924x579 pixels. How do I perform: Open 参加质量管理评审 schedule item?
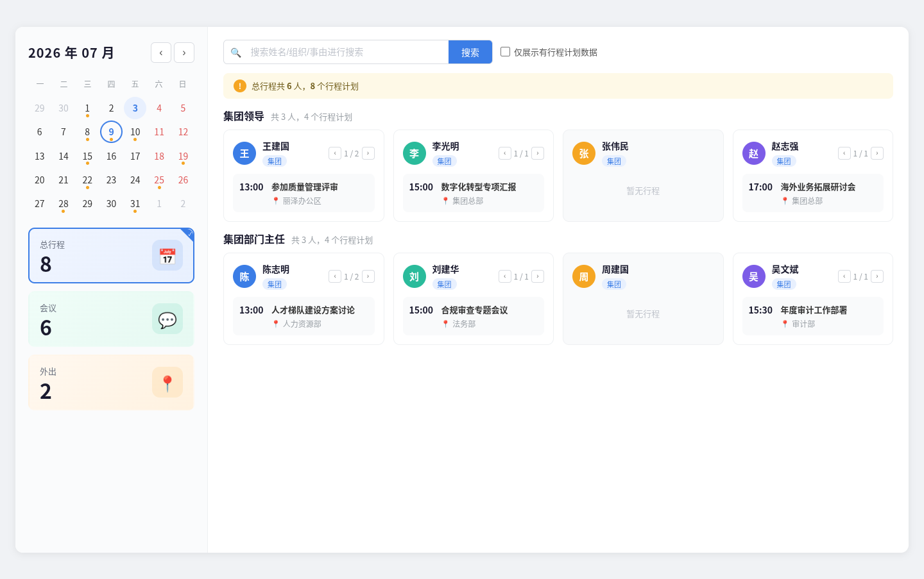[x=304, y=193]
